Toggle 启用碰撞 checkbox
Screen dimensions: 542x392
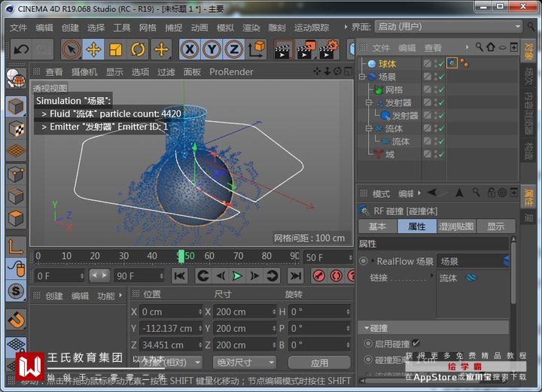pyautogui.click(x=416, y=343)
